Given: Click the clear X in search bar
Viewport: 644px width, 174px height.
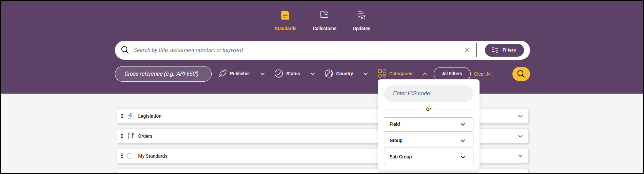Looking at the screenshot, I should coord(467,50).
